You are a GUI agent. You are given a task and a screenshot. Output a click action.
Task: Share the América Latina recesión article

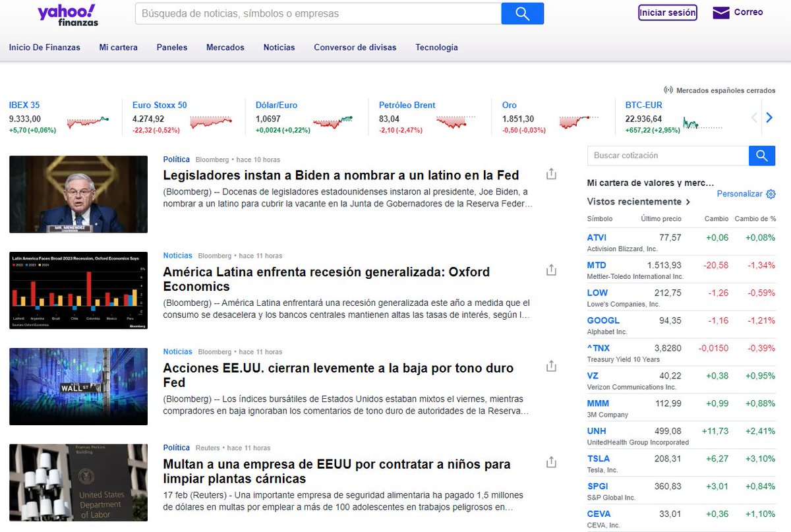tap(552, 270)
